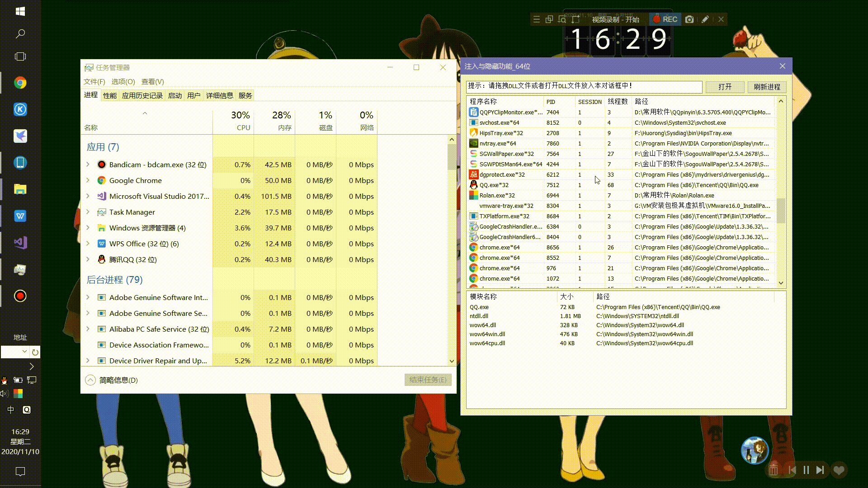Select the Bandicam pencil draw tool
The image size is (868, 488).
pyautogui.click(x=705, y=19)
